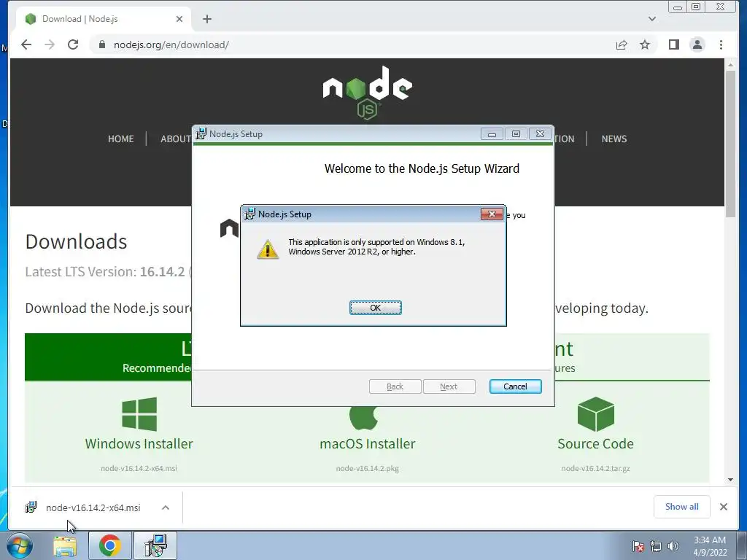Select the Download | Node.js tab

point(104,19)
